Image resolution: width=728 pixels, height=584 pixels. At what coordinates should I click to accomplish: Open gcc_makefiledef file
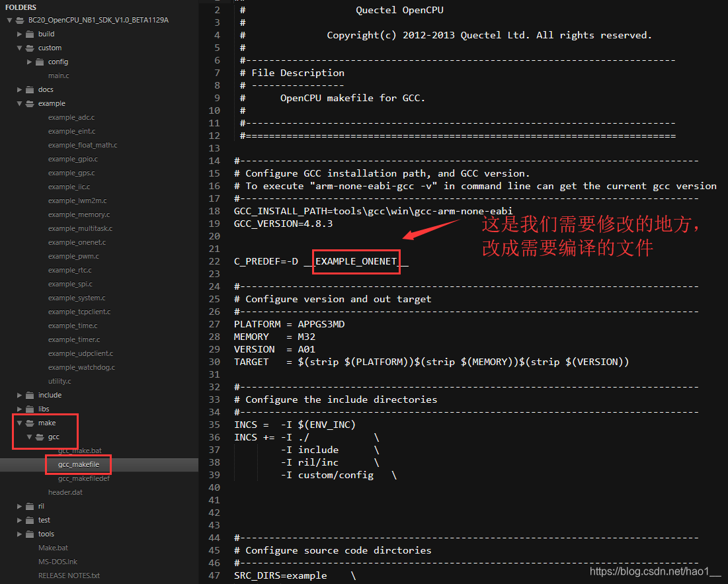[x=84, y=479]
